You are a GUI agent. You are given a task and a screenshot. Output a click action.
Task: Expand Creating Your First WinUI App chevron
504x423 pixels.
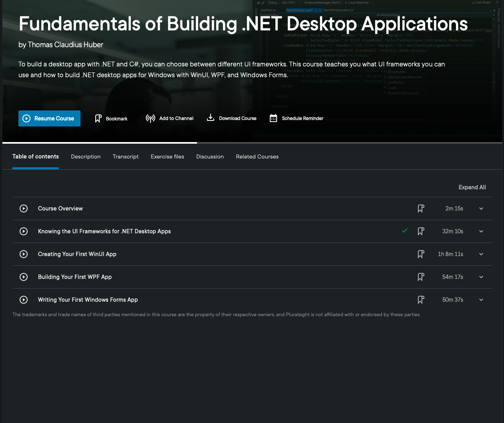tap(481, 254)
